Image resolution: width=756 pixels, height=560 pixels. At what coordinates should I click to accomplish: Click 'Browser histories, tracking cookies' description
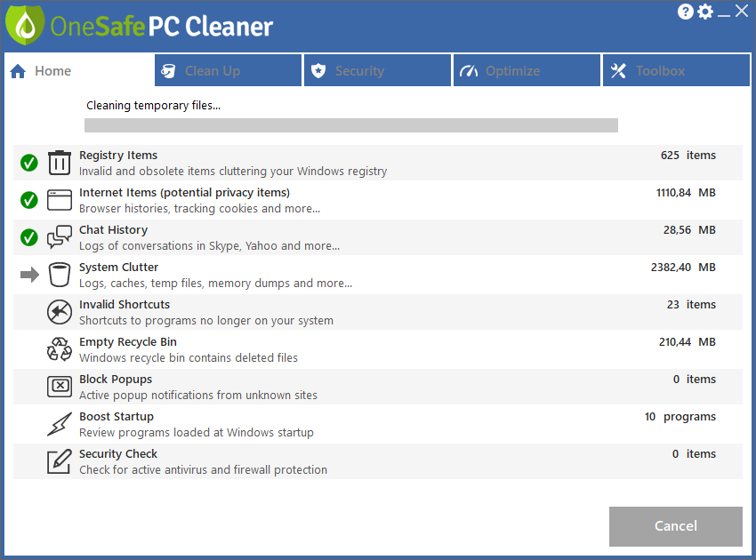(x=199, y=209)
